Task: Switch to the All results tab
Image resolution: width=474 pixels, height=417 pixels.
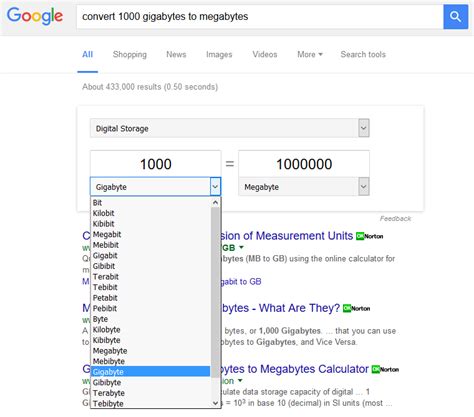Action: [x=87, y=54]
